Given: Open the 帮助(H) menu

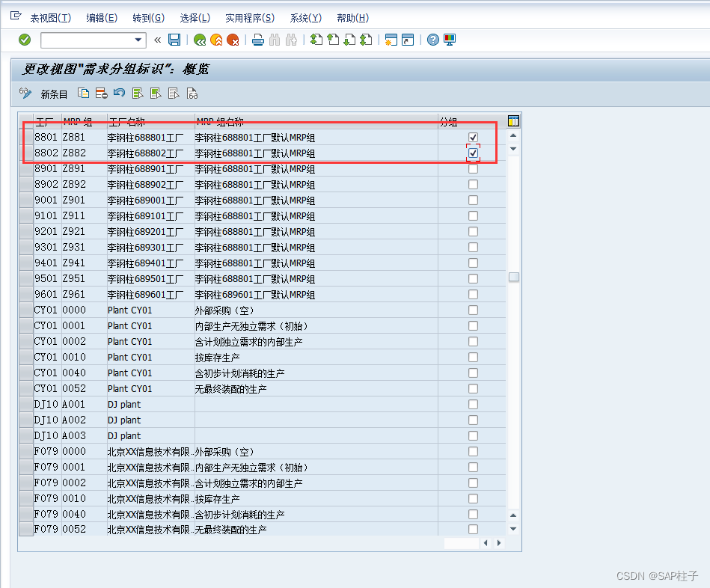Looking at the screenshot, I should point(352,18).
